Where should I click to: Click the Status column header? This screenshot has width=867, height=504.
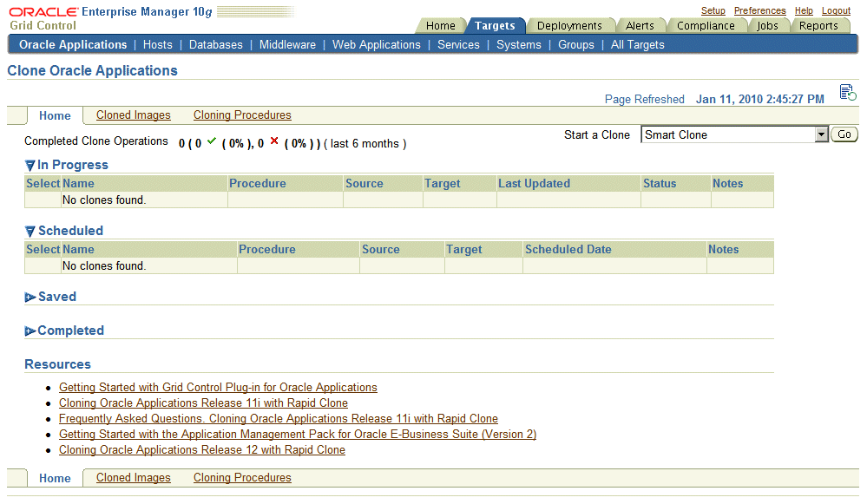[x=660, y=184]
